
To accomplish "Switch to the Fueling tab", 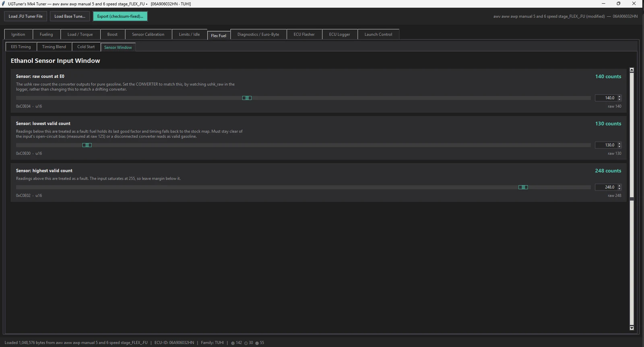I will tap(46, 35).
